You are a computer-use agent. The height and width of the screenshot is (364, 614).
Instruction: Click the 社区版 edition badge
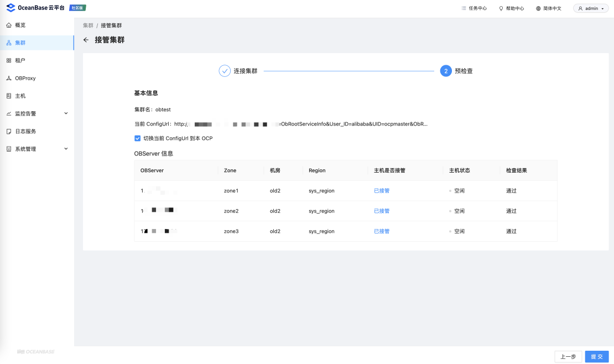pyautogui.click(x=77, y=8)
